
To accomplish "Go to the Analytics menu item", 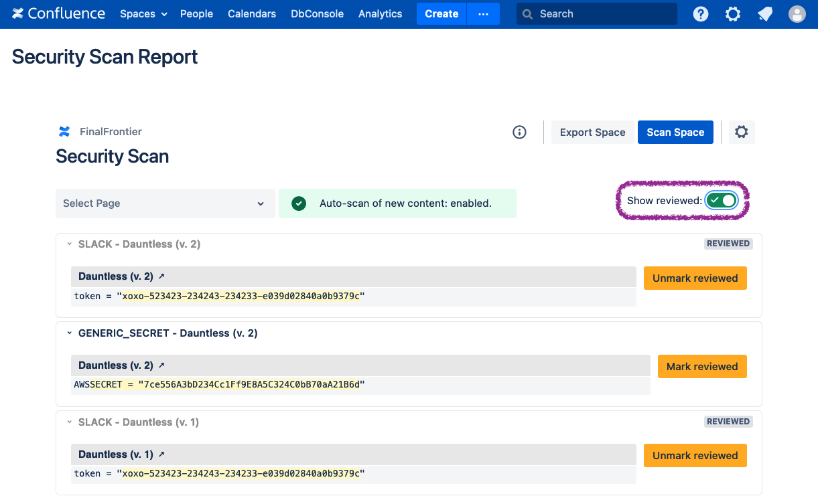I will (380, 14).
